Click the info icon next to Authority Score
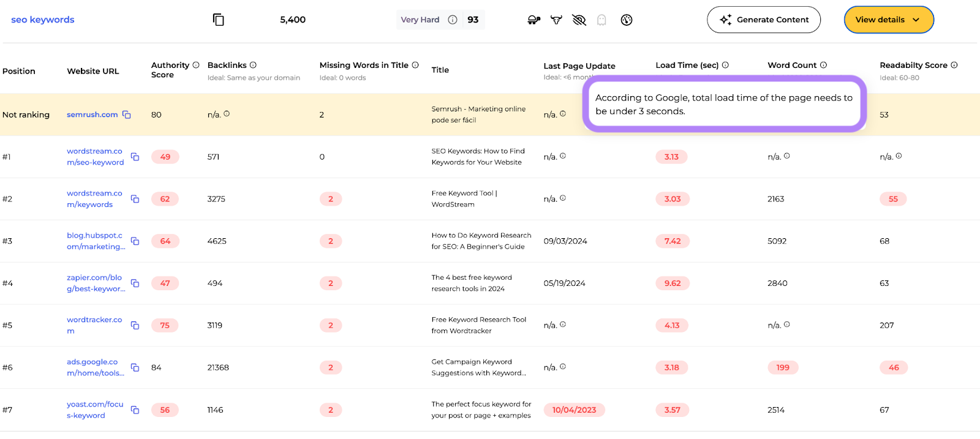 [x=196, y=65]
